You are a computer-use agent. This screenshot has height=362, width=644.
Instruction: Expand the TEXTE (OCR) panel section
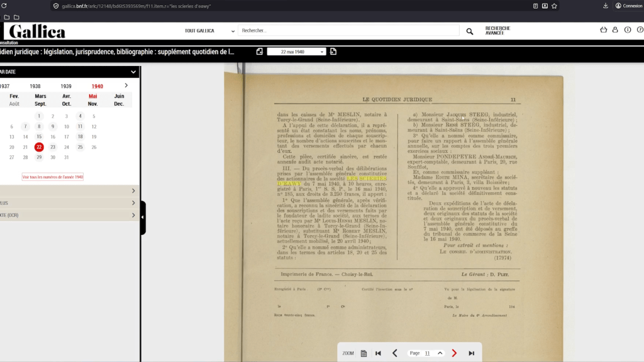click(69, 216)
